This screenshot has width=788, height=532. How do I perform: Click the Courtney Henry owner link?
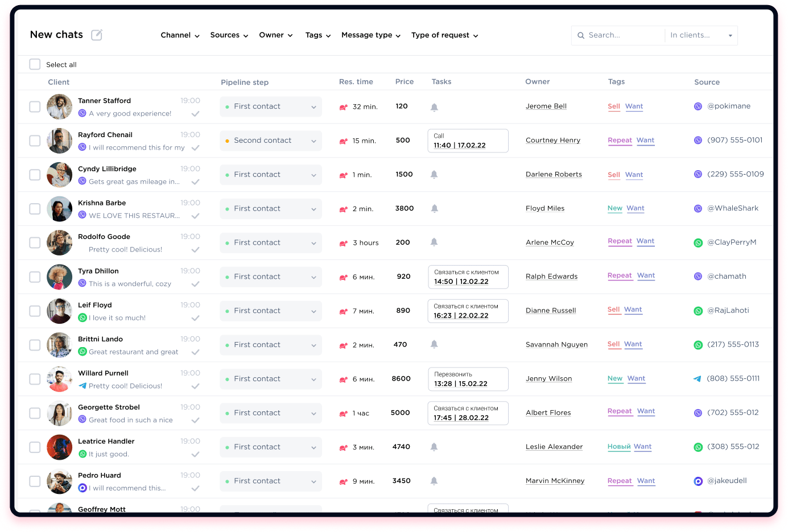pyautogui.click(x=553, y=141)
